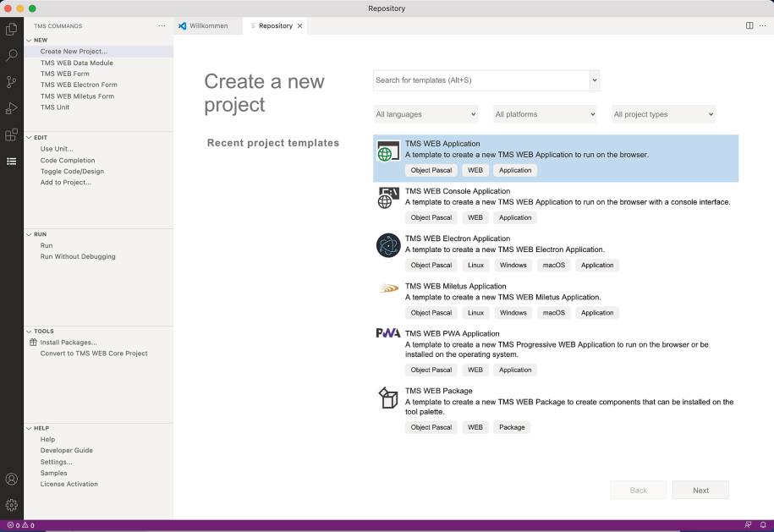Click Toggle Code/Design command
This screenshot has width=774, height=532.
72,171
